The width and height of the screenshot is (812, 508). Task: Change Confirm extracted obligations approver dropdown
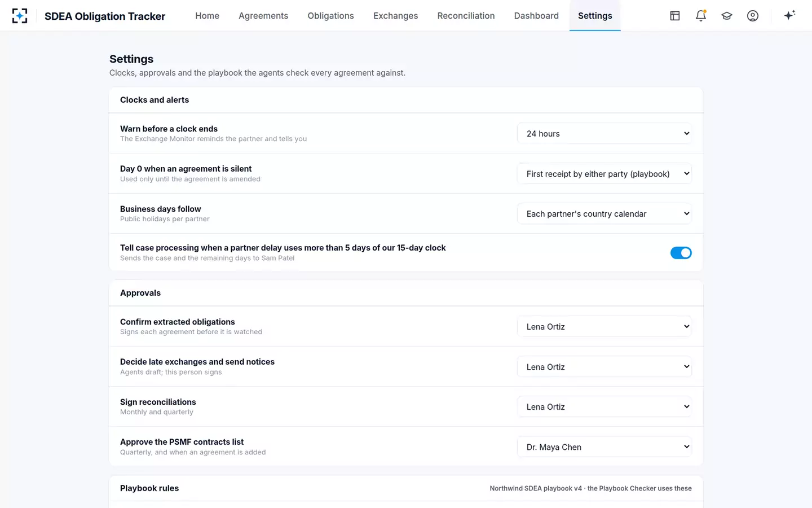click(604, 327)
